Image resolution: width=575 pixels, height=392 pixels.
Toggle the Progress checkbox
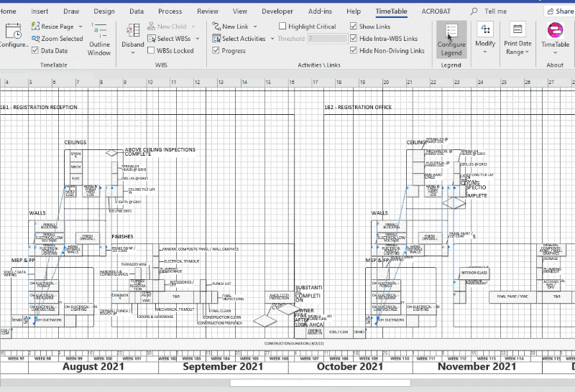click(x=216, y=50)
